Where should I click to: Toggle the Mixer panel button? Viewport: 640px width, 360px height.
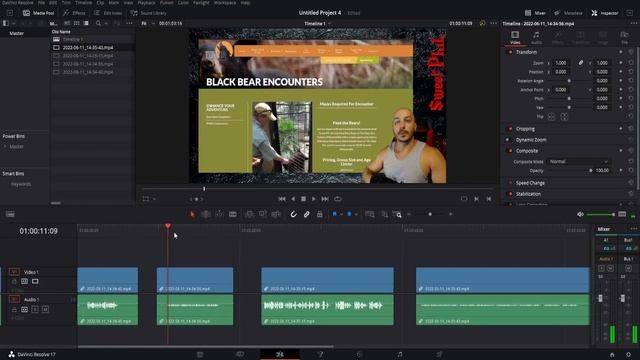(535, 13)
